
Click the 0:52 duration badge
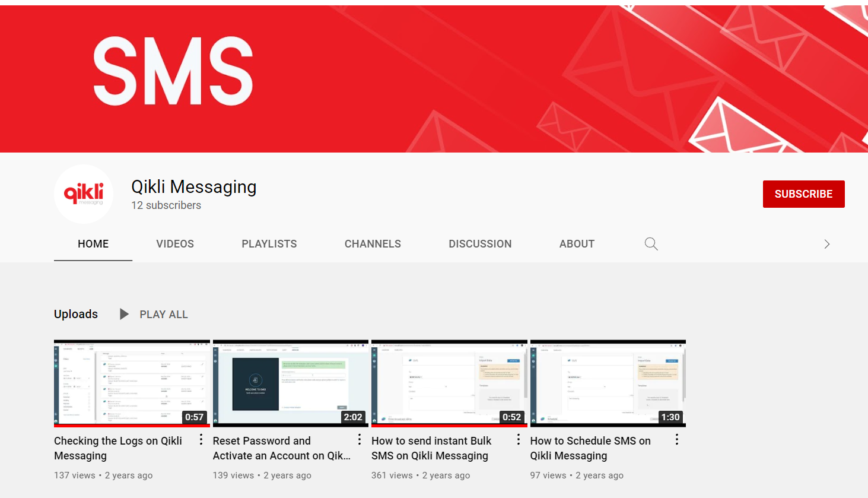point(512,417)
